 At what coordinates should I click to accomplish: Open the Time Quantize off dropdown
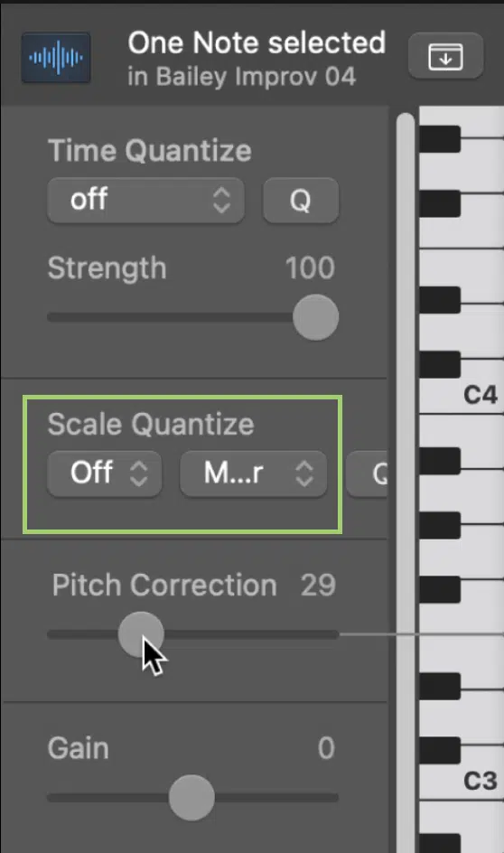click(145, 200)
